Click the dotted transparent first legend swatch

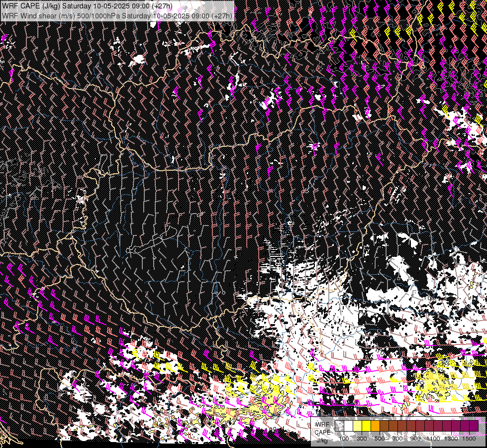pos(339,426)
